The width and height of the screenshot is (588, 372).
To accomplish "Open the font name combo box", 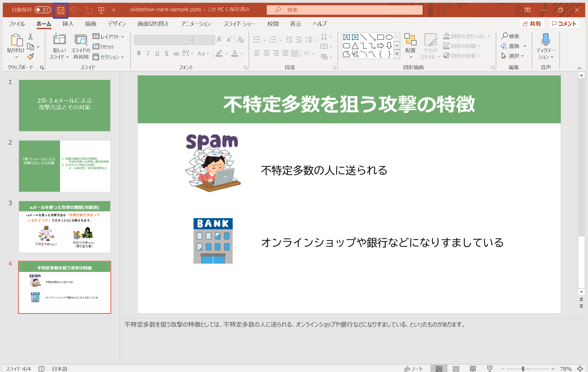I will tap(163, 40).
